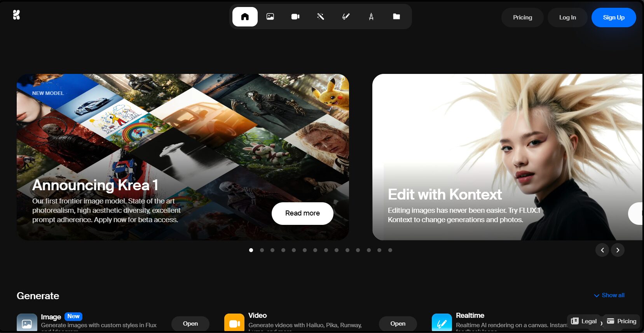Click the NEW MODEL tag

point(48,93)
